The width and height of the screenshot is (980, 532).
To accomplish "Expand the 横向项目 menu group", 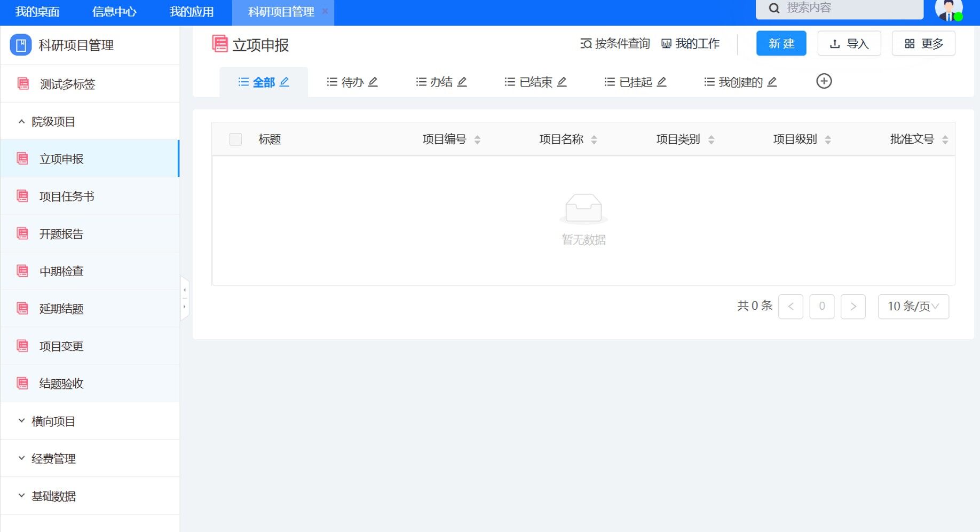I will [x=53, y=421].
